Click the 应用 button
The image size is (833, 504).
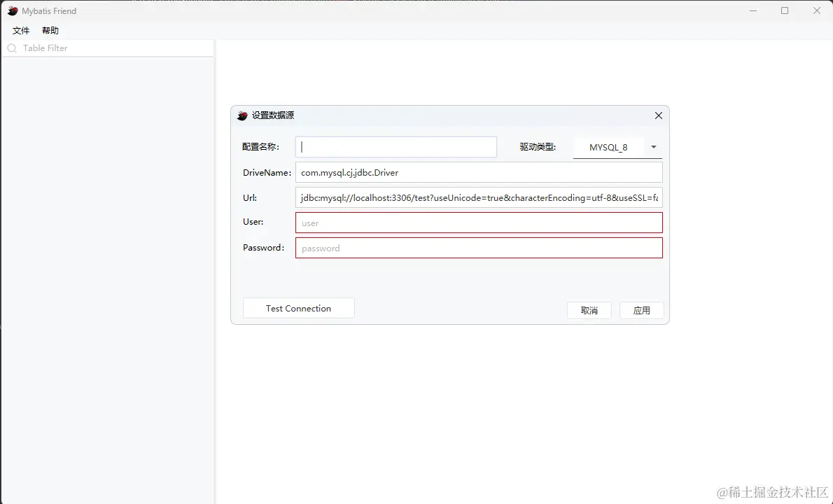coord(642,310)
